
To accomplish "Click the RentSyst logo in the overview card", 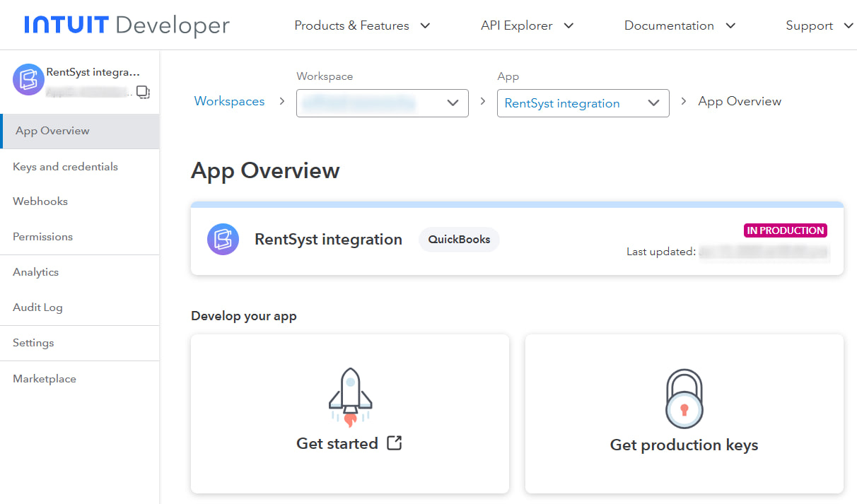I will (x=223, y=240).
